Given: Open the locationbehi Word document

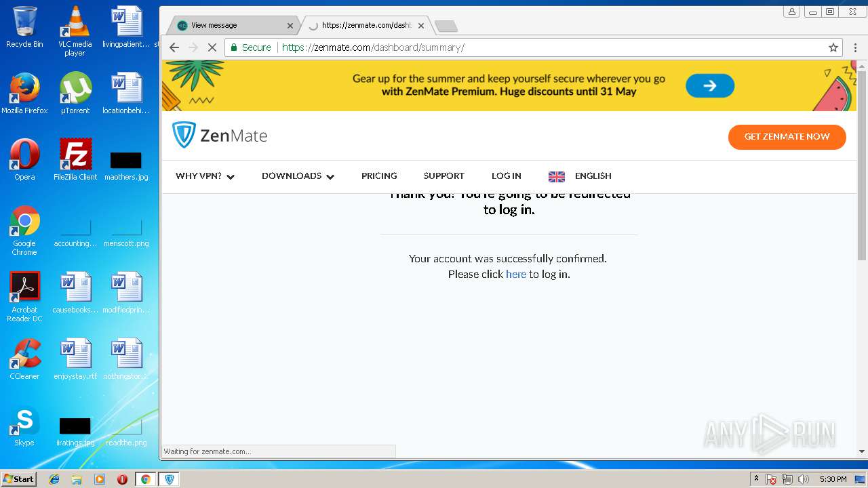Looking at the screenshot, I should coord(126,94).
